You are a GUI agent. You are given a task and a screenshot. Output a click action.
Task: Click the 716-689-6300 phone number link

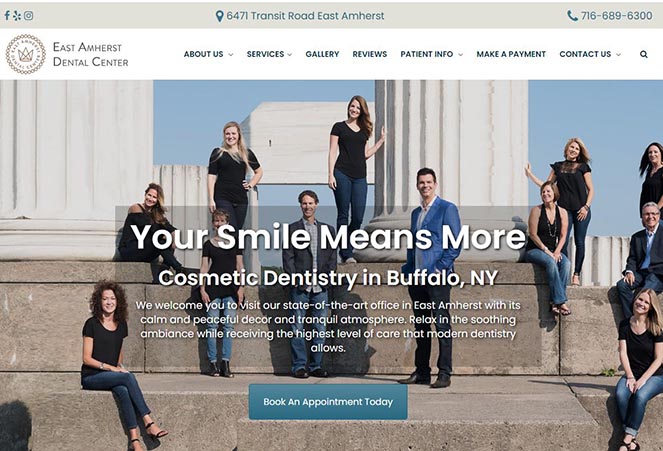pyautogui.click(x=616, y=16)
